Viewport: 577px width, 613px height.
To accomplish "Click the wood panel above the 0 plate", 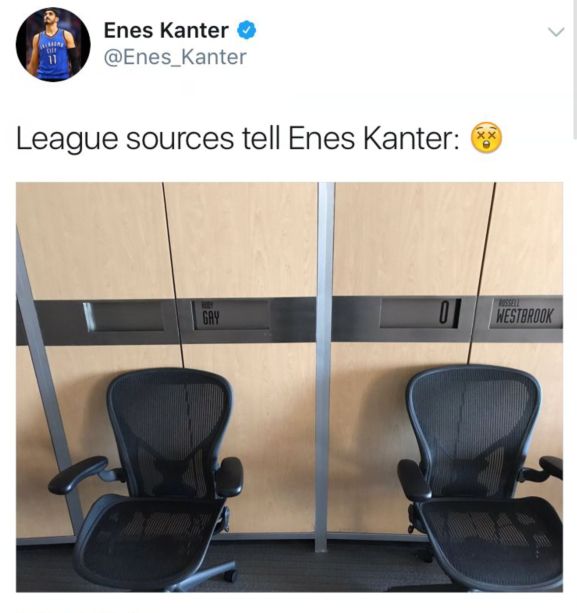I will coord(410,239).
